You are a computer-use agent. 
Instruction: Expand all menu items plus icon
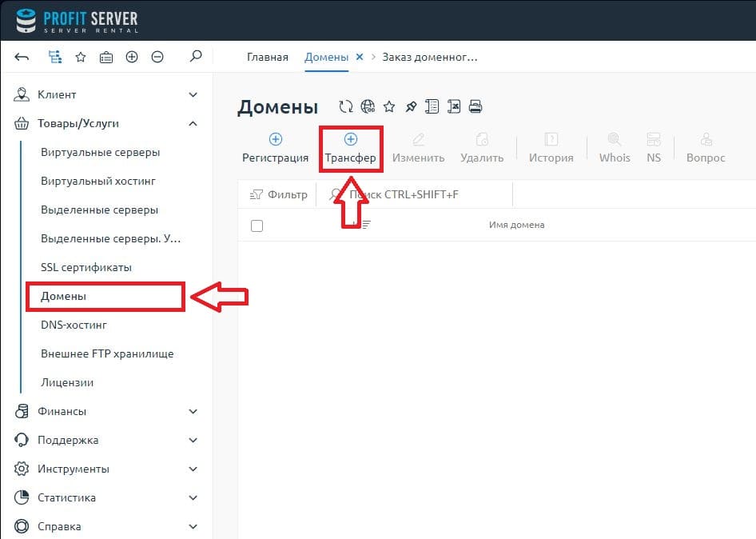(132, 57)
